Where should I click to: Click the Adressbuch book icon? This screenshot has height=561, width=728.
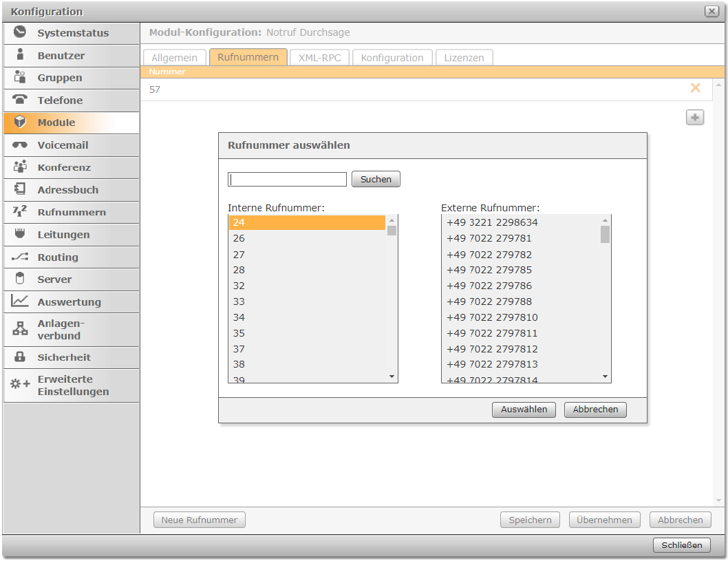pyautogui.click(x=20, y=189)
